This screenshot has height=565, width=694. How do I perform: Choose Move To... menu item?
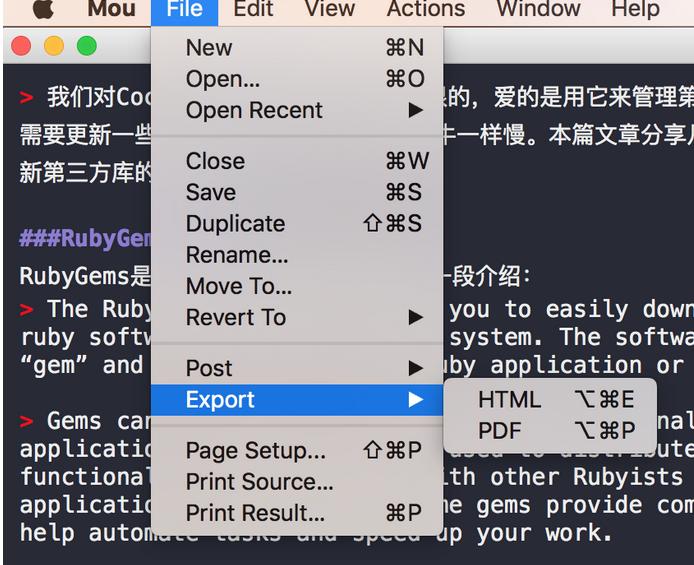(297, 286)
